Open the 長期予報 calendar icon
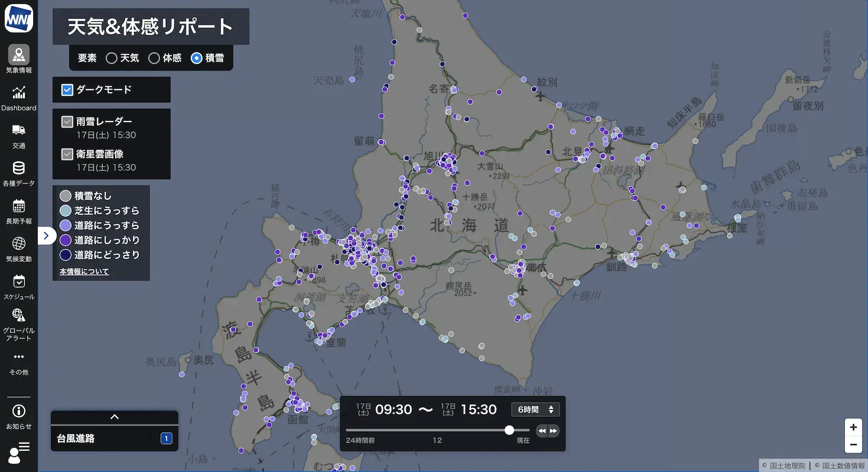The image size is (868, 472). click(19, 206)
